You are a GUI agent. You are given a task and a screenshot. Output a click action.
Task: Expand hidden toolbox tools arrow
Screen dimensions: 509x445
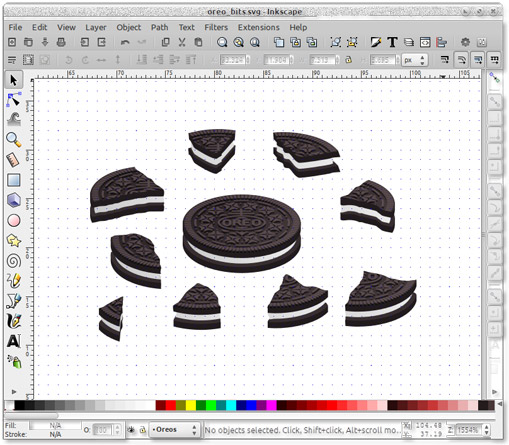tap(14, 392)
